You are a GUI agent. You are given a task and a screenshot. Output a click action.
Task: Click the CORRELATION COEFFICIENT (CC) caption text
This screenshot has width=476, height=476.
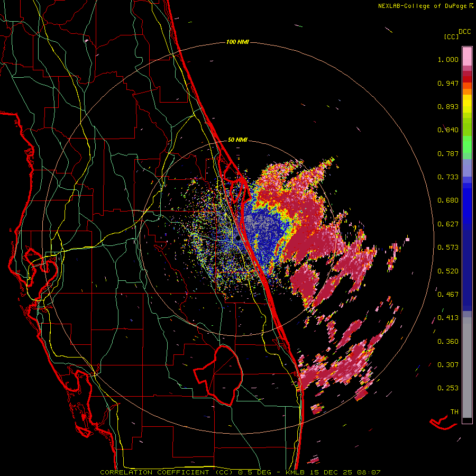(x=167, y=472)
